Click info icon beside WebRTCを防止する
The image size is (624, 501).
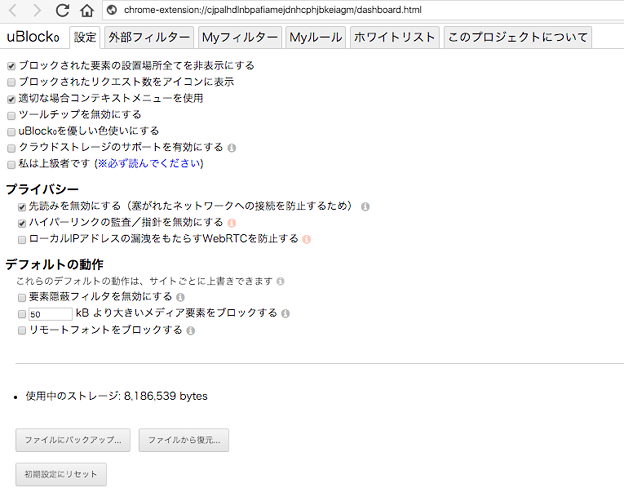tap(306, 239)
